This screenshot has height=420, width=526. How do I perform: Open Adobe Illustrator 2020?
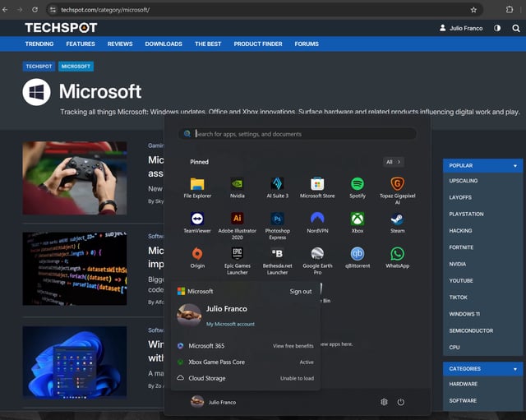point(238,226)
